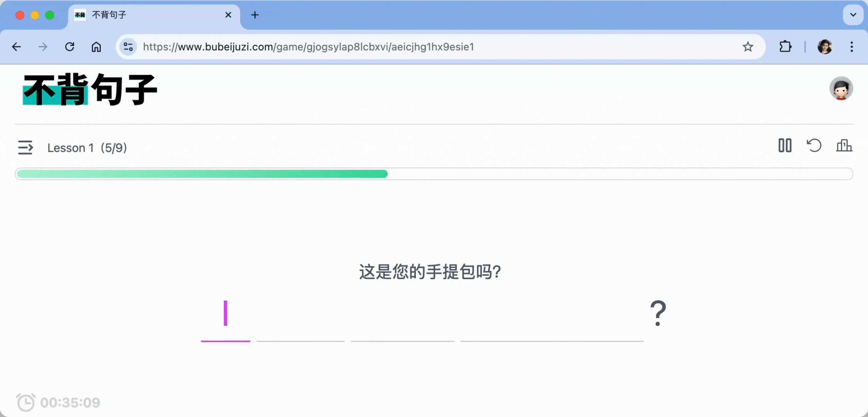The image size is (868, 417).
Task: Open the leaderboard ranking icon
Action: [x=844, y=146]
